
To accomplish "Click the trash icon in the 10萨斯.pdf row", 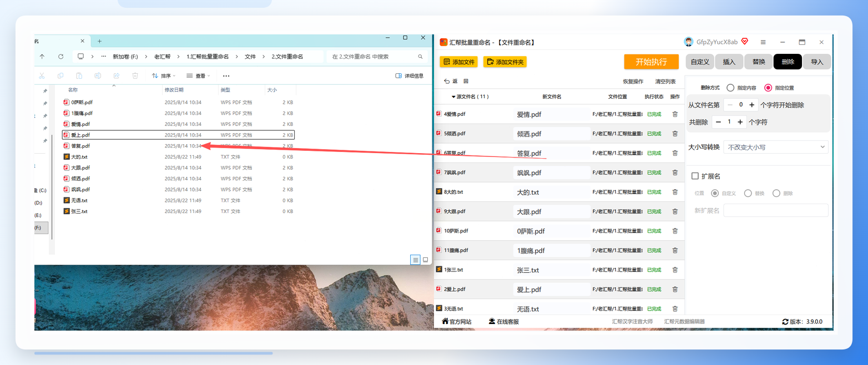I will click(x=675, y=231).
